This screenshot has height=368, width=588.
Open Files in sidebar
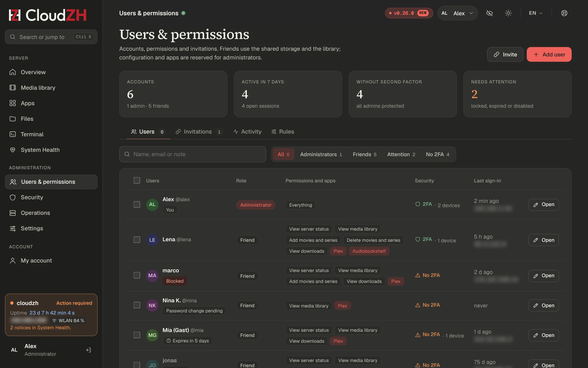point(51,119)
